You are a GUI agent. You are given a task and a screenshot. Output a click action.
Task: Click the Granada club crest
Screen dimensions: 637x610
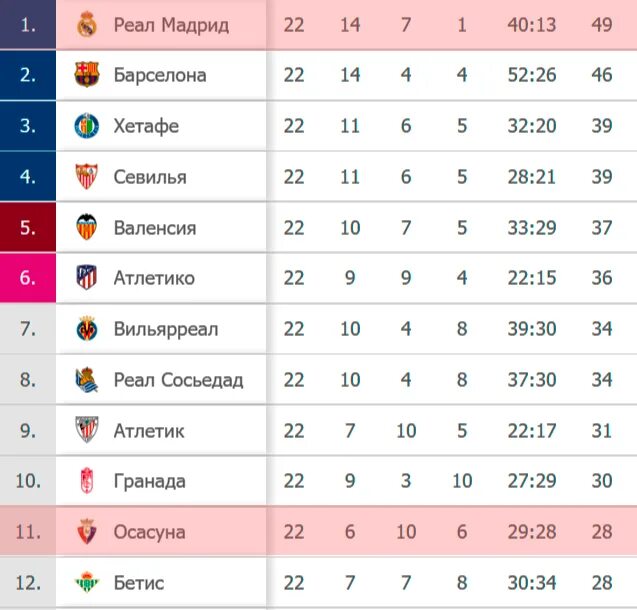coord(87,482)
